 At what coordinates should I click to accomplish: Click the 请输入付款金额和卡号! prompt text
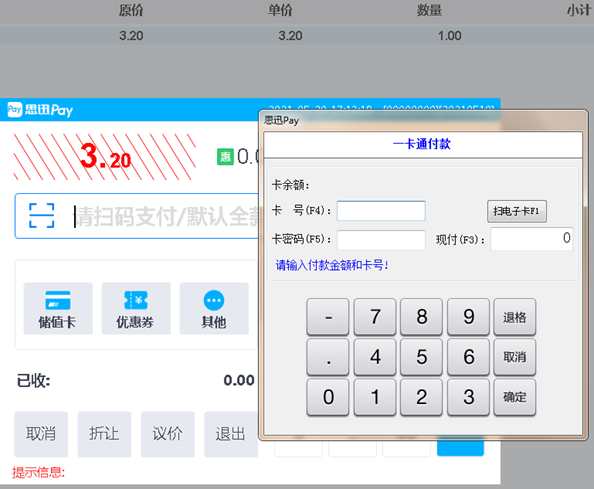[x=332, y=265]
